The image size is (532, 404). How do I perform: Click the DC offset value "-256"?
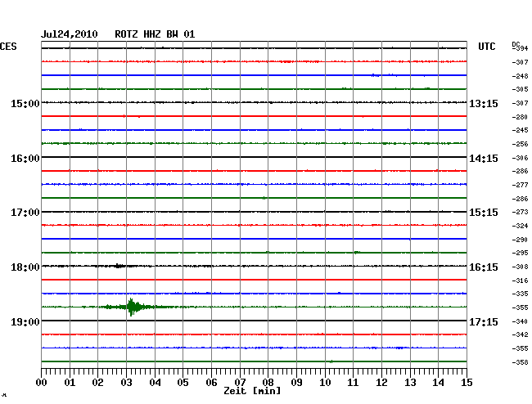point(520,144)
